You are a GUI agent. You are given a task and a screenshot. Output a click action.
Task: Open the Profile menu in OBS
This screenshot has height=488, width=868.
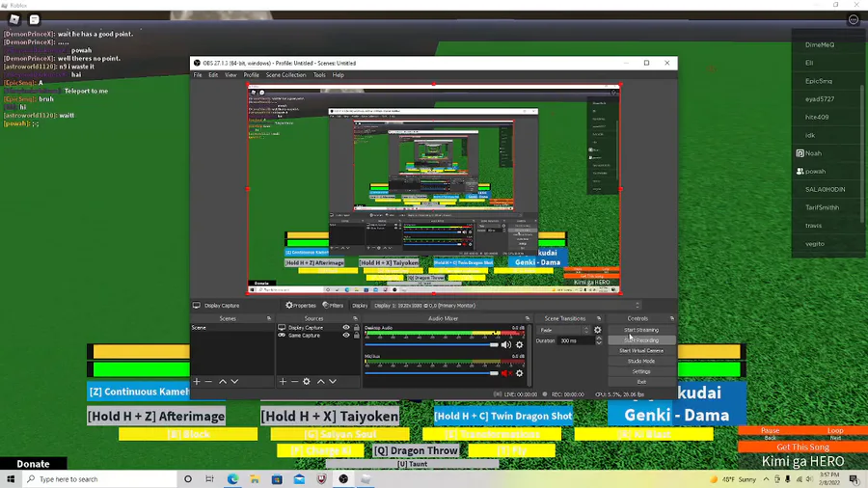pos(252,74)
